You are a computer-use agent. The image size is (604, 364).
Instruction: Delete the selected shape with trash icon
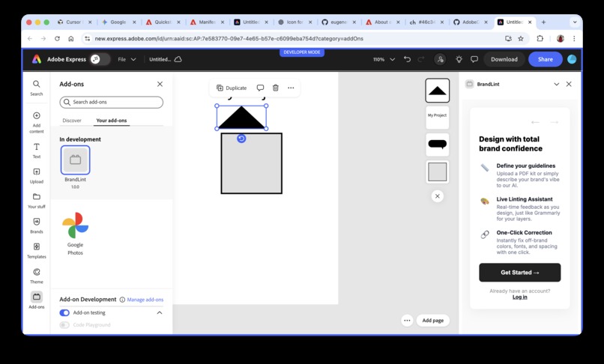point(276,88)
